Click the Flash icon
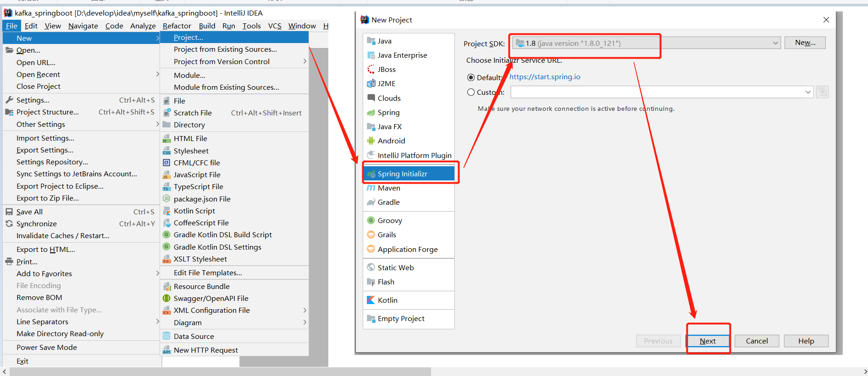 [371, 282]
